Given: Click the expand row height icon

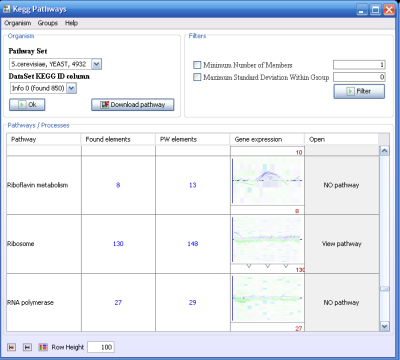Looking at the screenshot, I should pyautogui.click(x=27, y=347).
